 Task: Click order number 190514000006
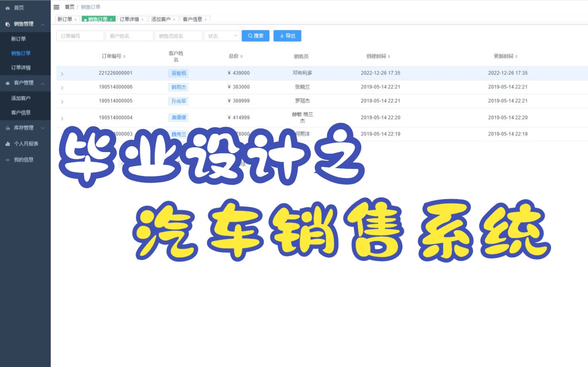click(x=116, y=87)
